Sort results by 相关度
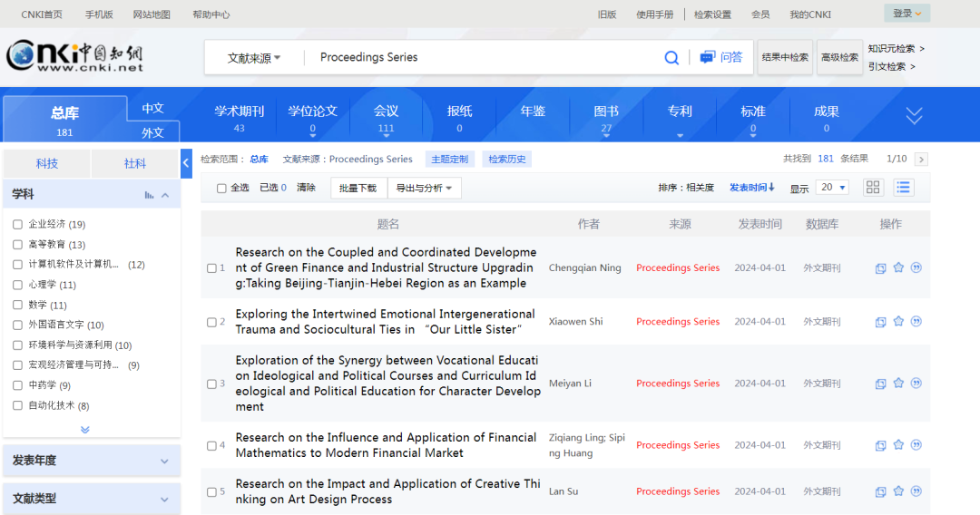This screenshot has width=980, height=515. pos(700,188)
